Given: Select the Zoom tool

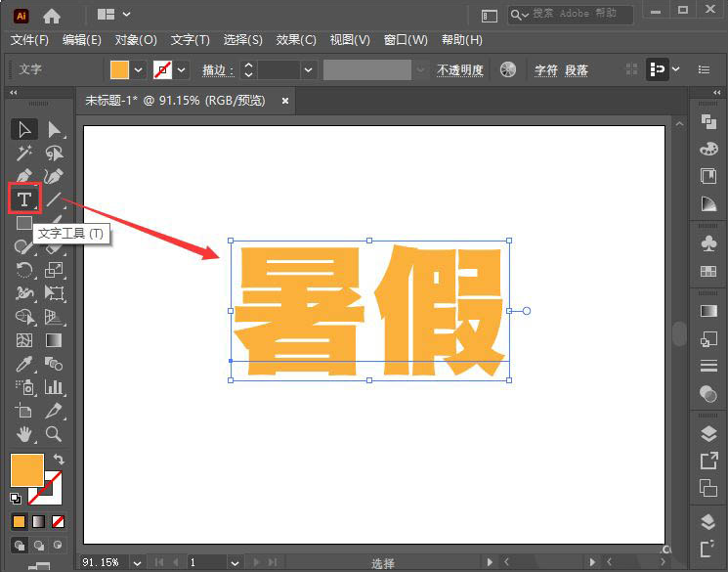Looking at the screenshot, I should pyautogui.click(x=54, y=434).
